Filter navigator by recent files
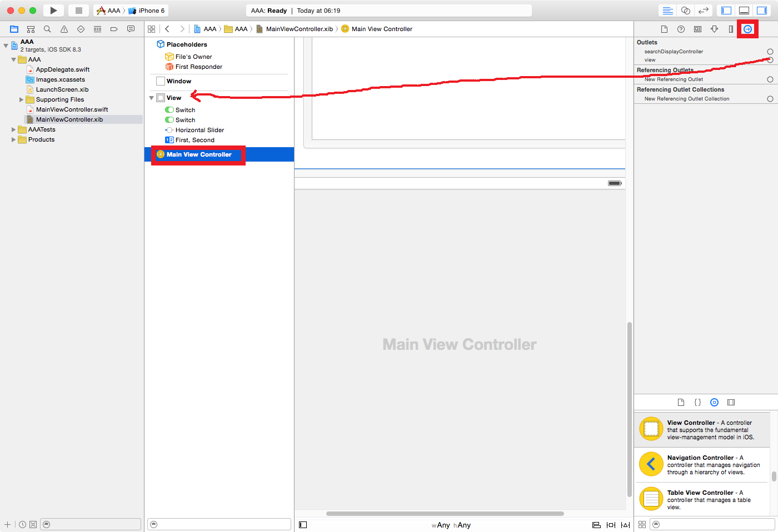This screenshot has width=778, height=532. click(22, 524)
